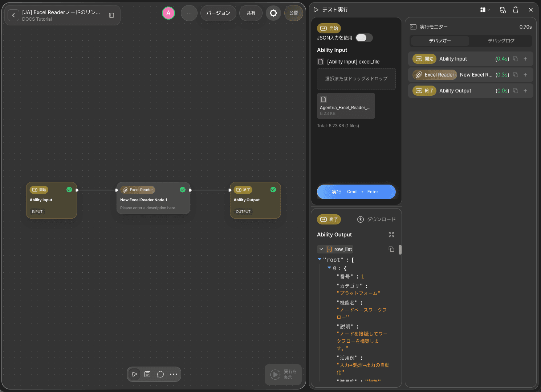Viewport: 541px width, 392px height.
Task: Click the 終了 badge in output panel
Action: click(x=329, y=219)
